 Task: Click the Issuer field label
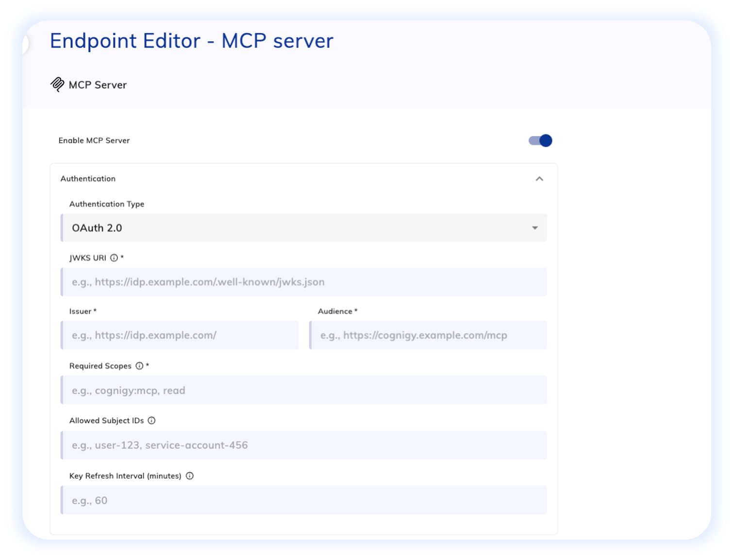pos(83,312)
